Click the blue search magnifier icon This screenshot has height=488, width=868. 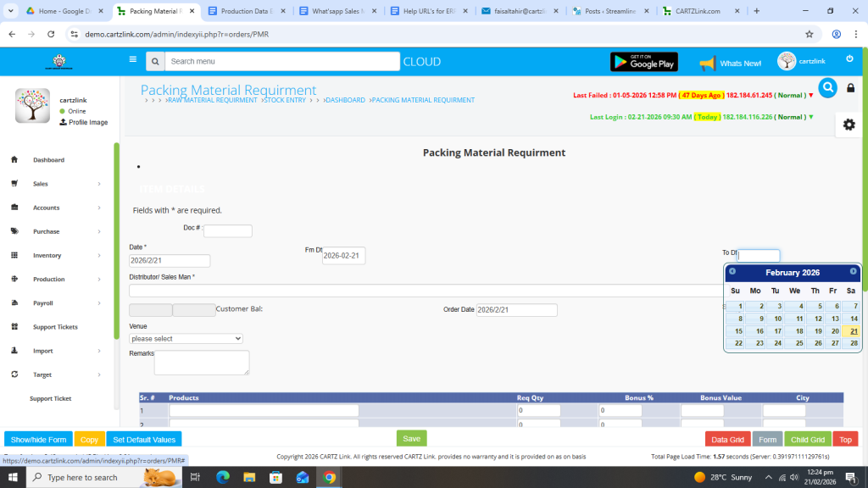827,87
